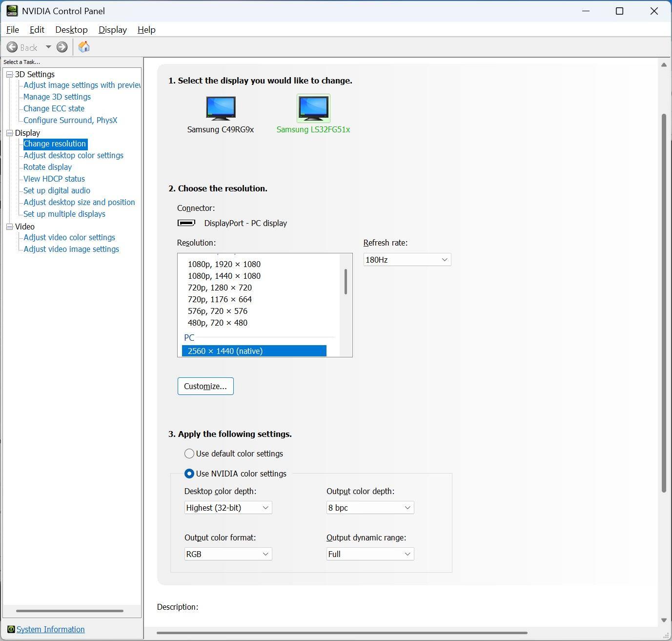Open the Back history dropdown arrow

(x=48, y=47)
